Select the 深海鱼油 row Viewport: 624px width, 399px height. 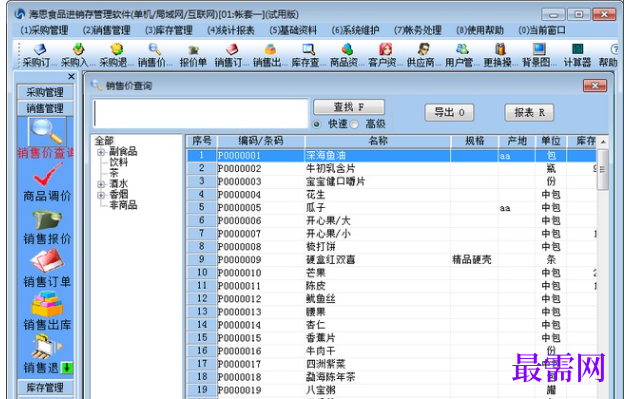392,156
